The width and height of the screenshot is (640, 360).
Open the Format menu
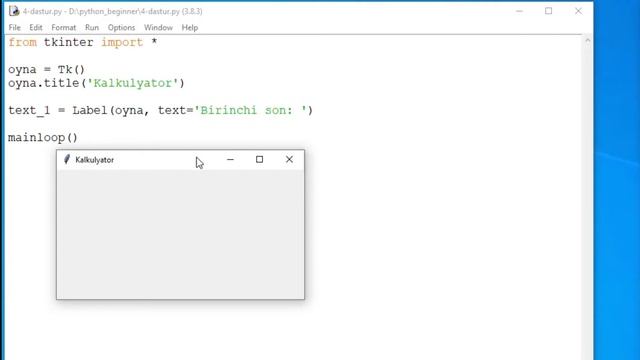point(63,28)
